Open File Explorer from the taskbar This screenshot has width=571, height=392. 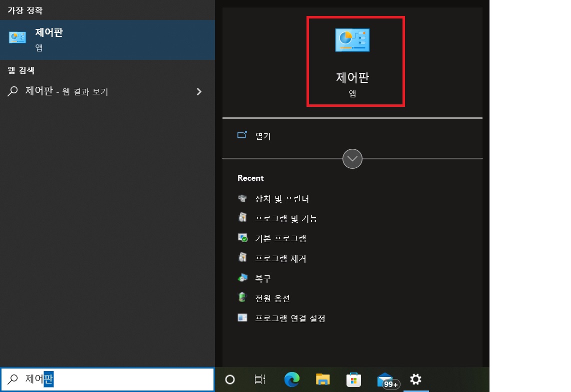click(x=322, y=380)
